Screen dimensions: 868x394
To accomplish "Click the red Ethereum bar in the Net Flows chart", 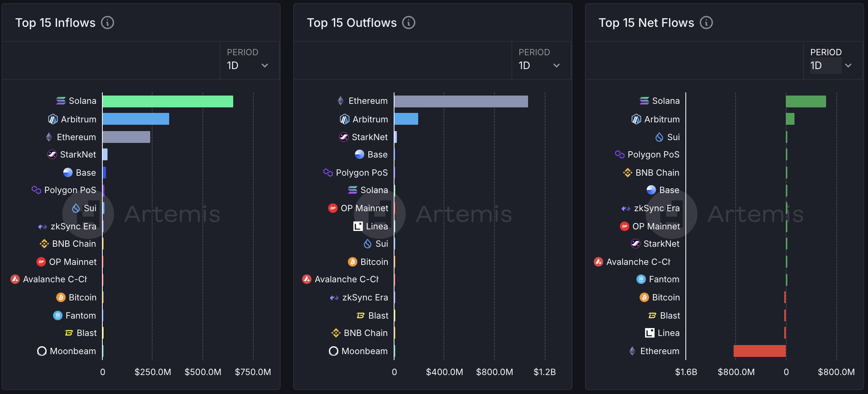I will [x=759, y=351].
